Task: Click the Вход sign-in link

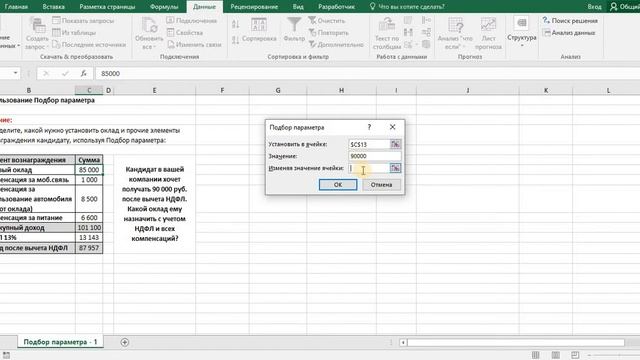Action: 594,7
